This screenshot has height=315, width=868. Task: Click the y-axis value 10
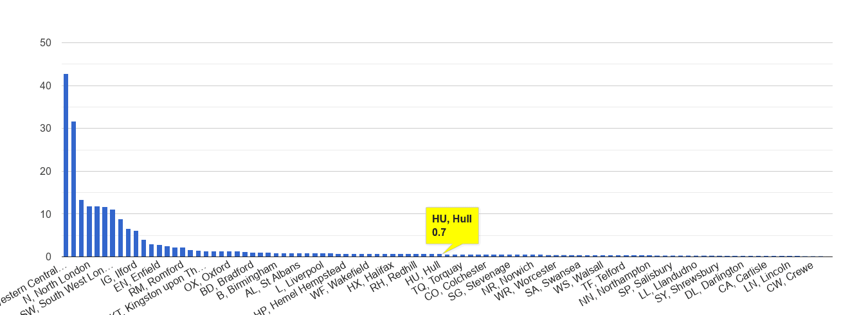(x=46, y=214)
